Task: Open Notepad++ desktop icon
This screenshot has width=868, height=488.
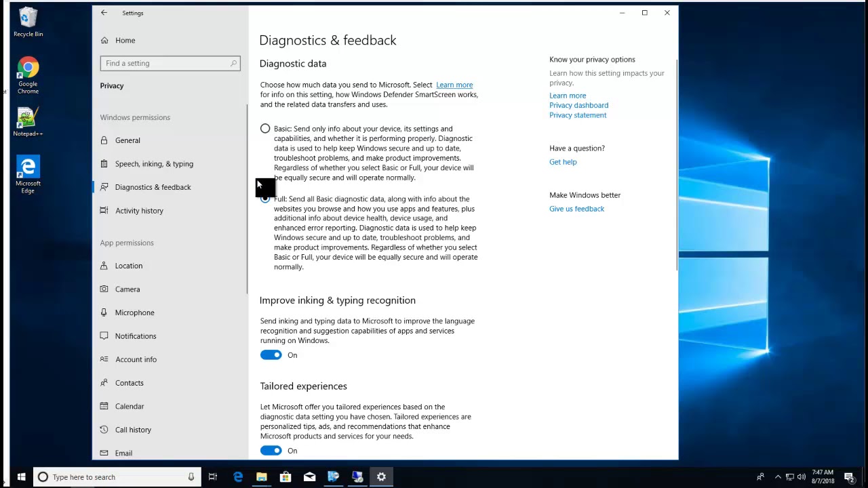Action: point(28,122)
